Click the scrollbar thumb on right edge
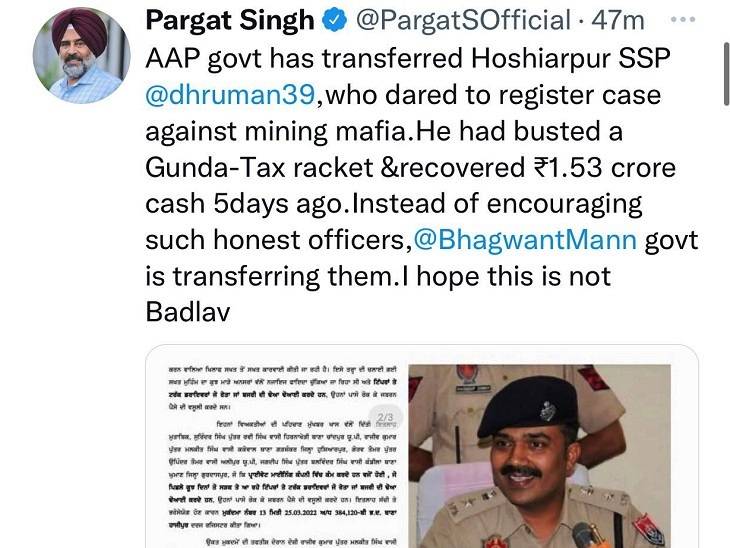Screen dimensions: 730x548 [x=726, y=74]
